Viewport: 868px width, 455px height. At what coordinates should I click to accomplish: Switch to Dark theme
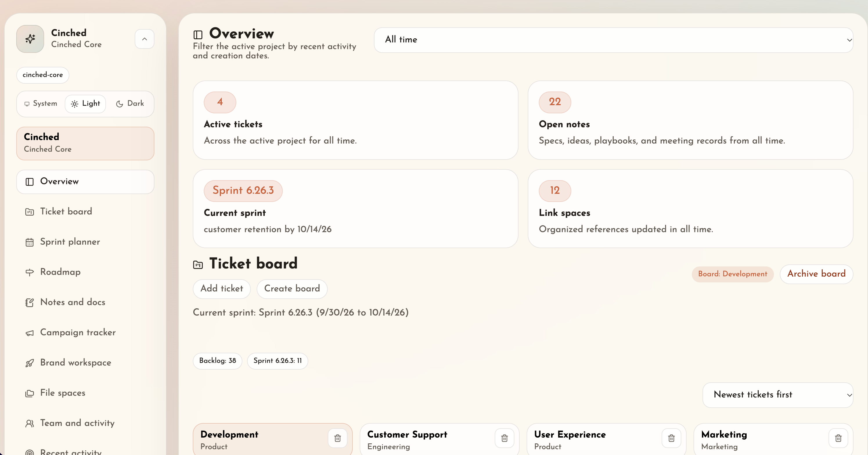tap(130, 103)
